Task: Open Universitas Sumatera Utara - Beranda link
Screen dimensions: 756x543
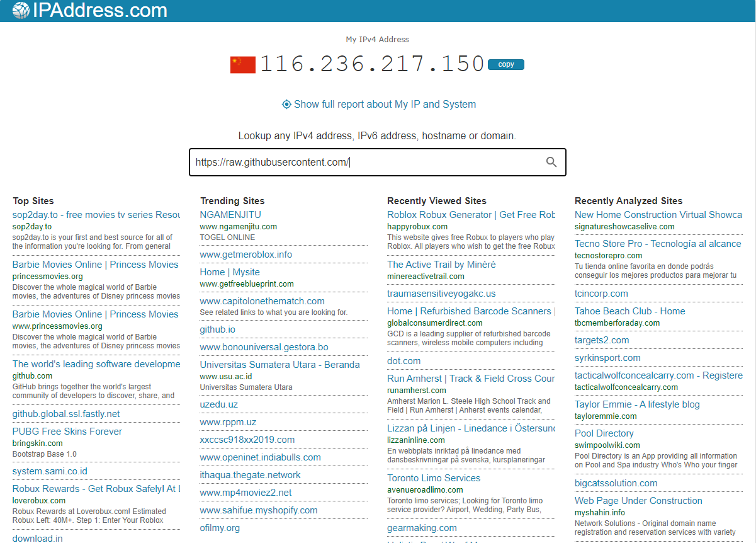Action: (x=280, y=365)
